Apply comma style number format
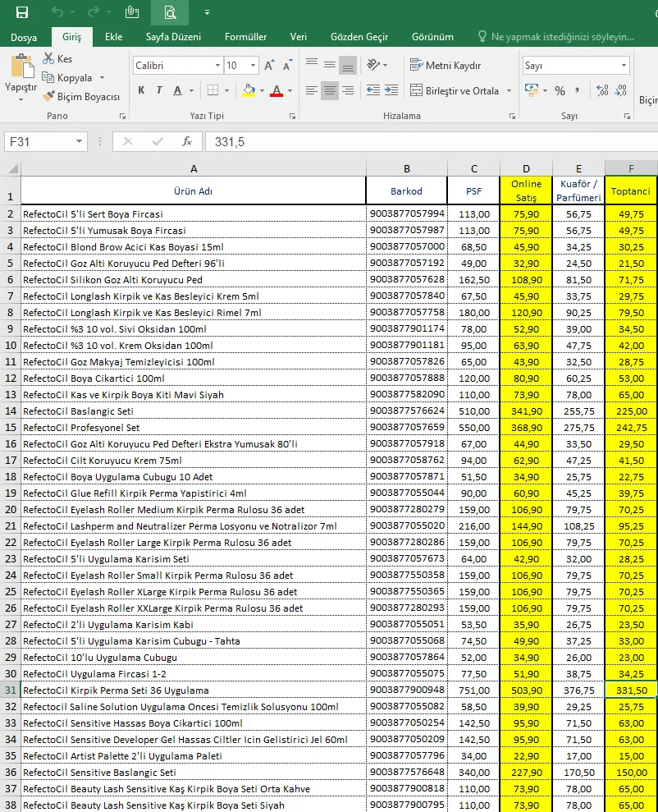 [578, 90]
